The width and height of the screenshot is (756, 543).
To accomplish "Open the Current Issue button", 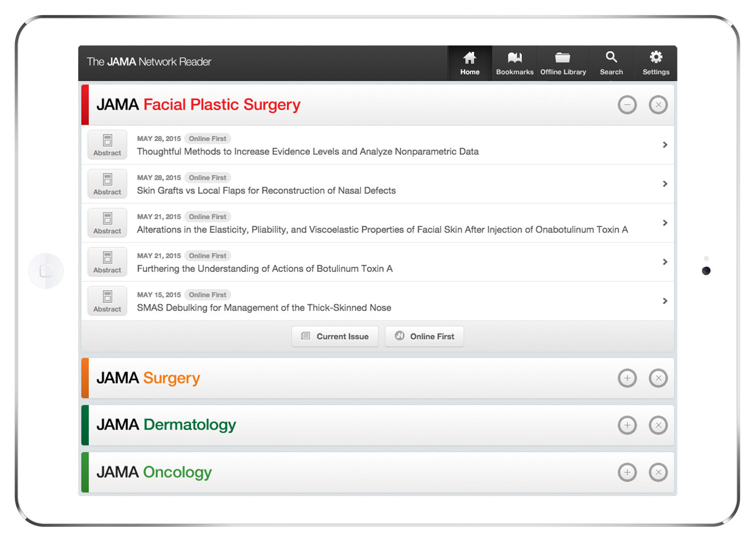I will coord(335,336).
